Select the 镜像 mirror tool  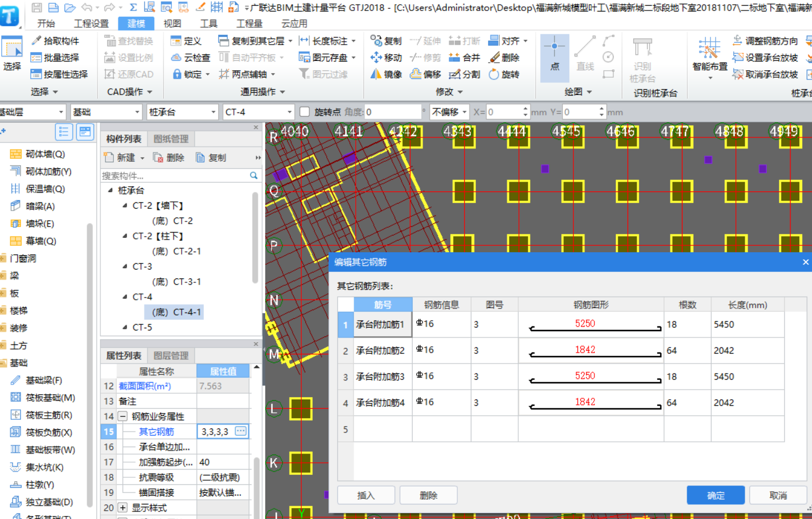(x=386, y=74)
